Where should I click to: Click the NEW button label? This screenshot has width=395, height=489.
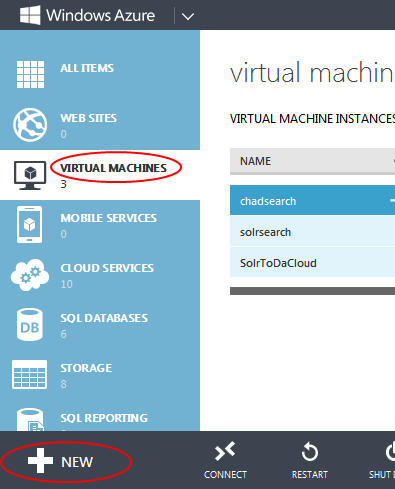pyautogui.click(x=77, y=462)
